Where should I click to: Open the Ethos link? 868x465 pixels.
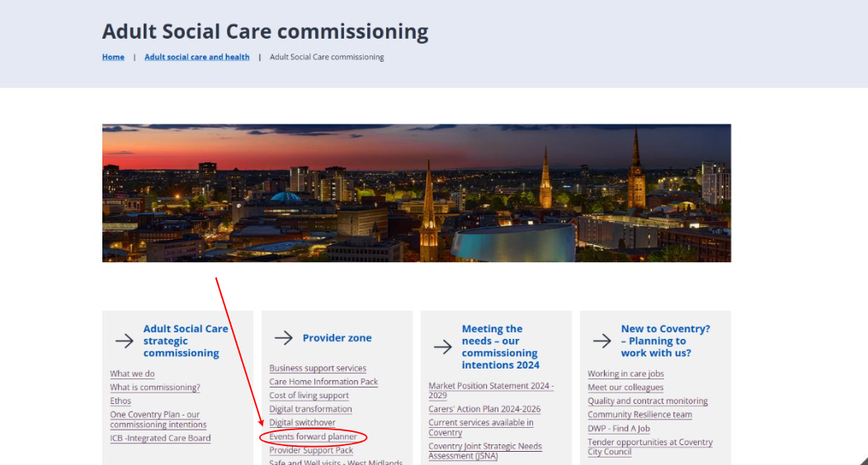click(x=120, y=401)
